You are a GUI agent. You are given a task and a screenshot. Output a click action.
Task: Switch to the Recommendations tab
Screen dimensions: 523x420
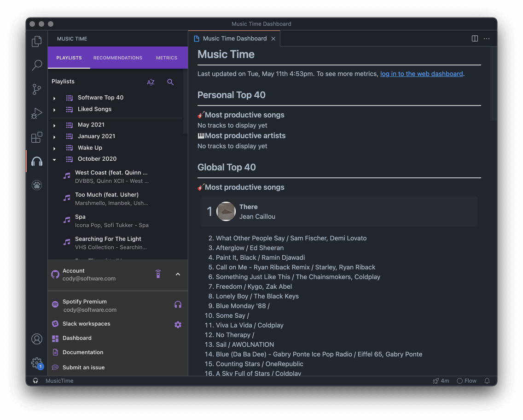coord(117,58)
